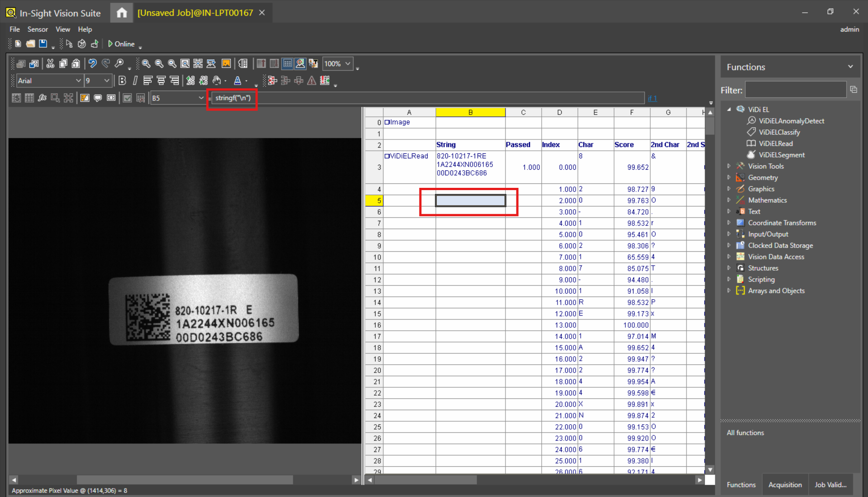The height and width of the screenshot is (497, 868).
Task: Toggle Bold formatting
Action: pyautogui.click(x=122, y=81)
